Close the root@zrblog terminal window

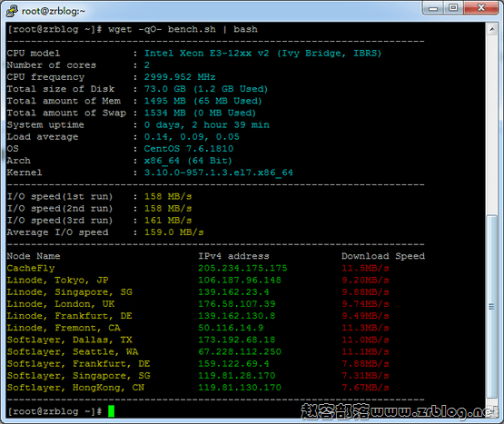[481, 7]
